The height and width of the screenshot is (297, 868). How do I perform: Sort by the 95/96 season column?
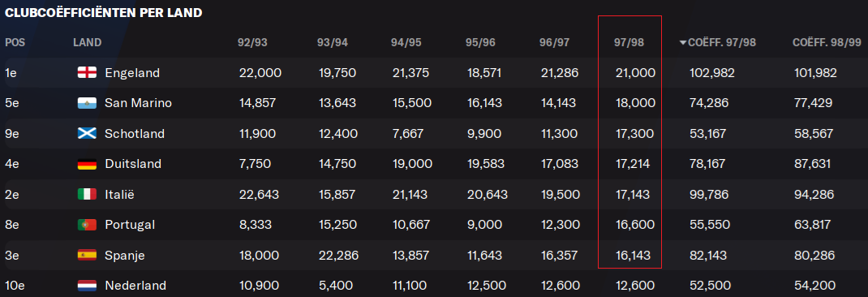point(480,43)
